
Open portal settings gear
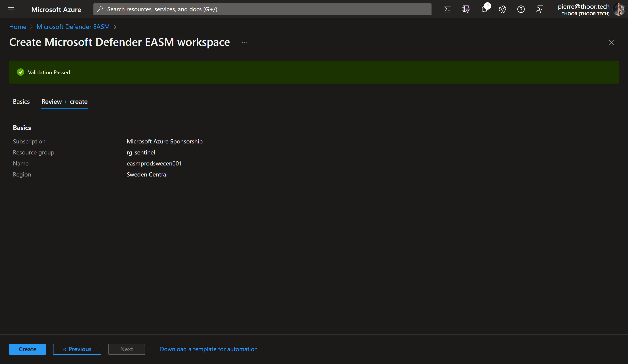(502, 9)
